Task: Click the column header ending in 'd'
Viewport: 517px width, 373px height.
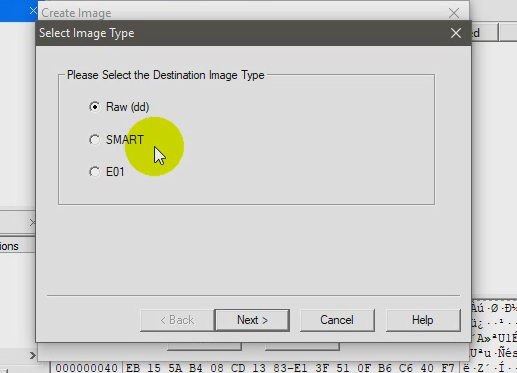Action: click(x=484, y=33)
